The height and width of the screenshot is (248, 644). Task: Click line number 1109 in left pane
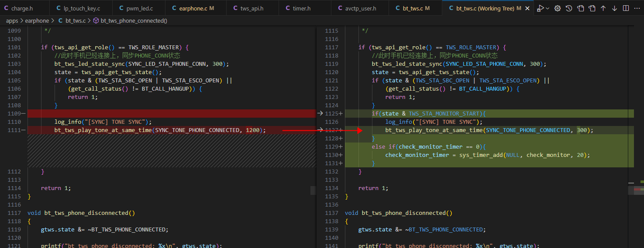14,113
